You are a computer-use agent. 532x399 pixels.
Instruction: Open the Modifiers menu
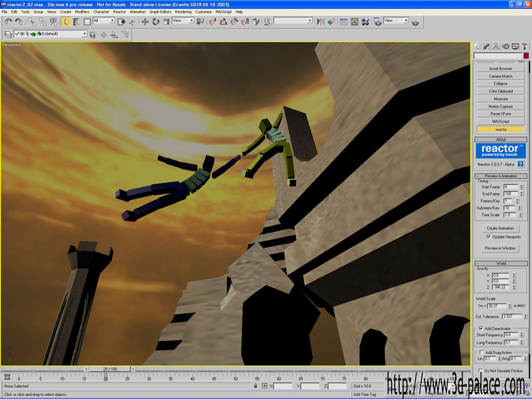click(82, 11)
